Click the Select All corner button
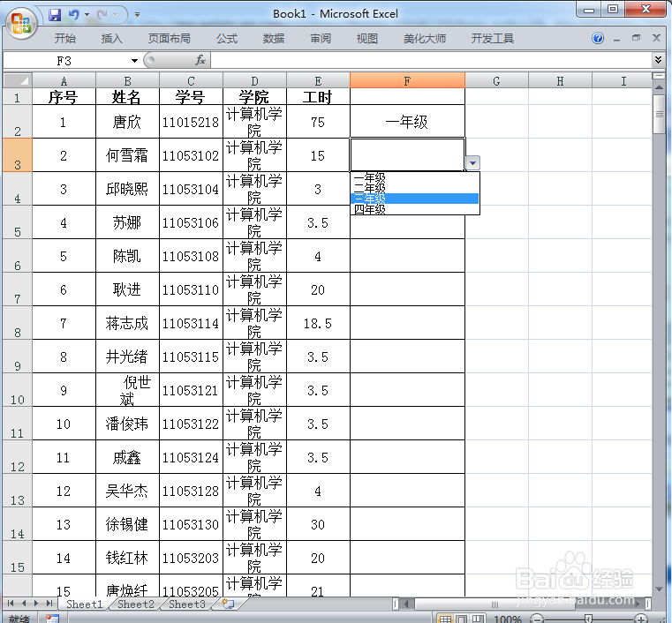Screen dimensions: 672x623 18,80
